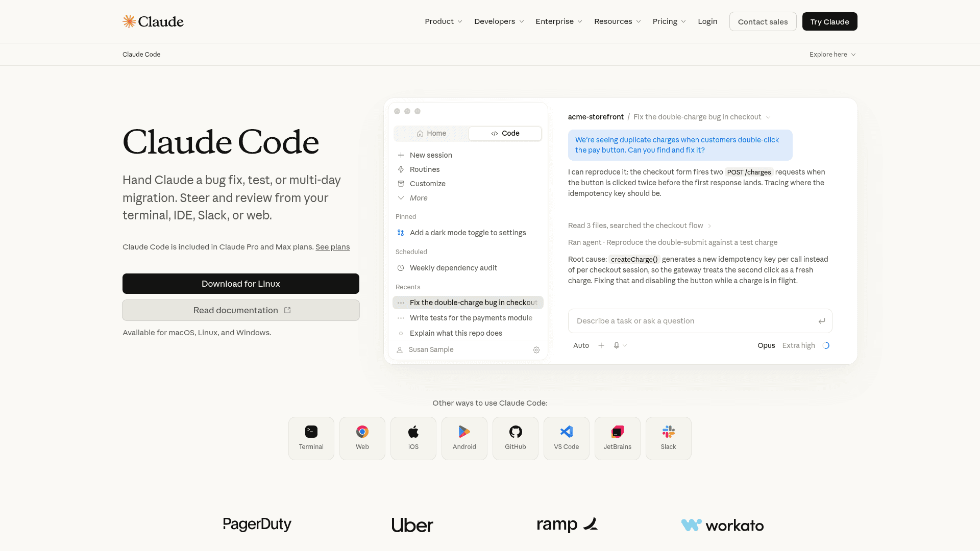
Task: Click the PagerDuty logo
Action: pos(257,524)
